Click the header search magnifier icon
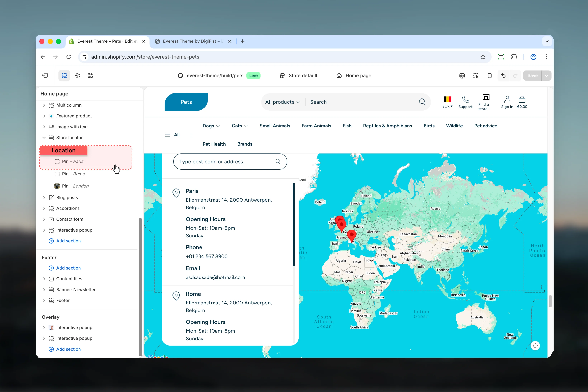Image resolution: width=588 pixels, height=392 pixels. pos(422,102)
